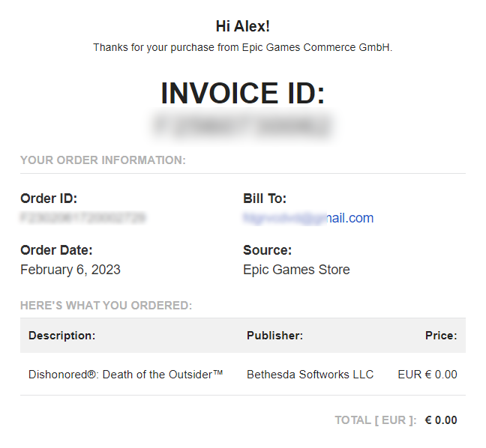Click the 'YOUR ORDER INFORMATION:' section heading

(x=103, y=160)
